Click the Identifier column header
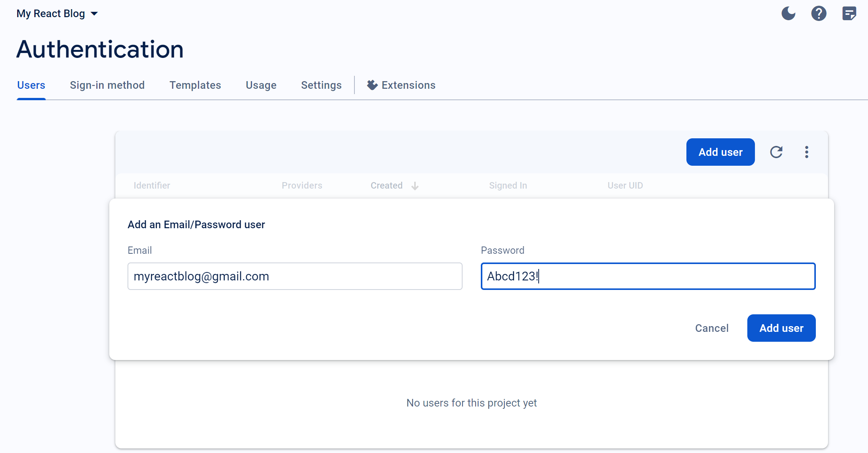This screenshot has width=868, height=453. (152, 186)
